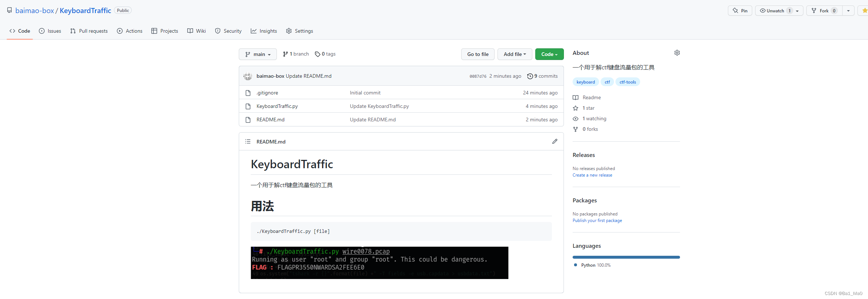Click the star icon beside 1 star
This screenshot has height=299, width=868.
[x=576, y=108]
